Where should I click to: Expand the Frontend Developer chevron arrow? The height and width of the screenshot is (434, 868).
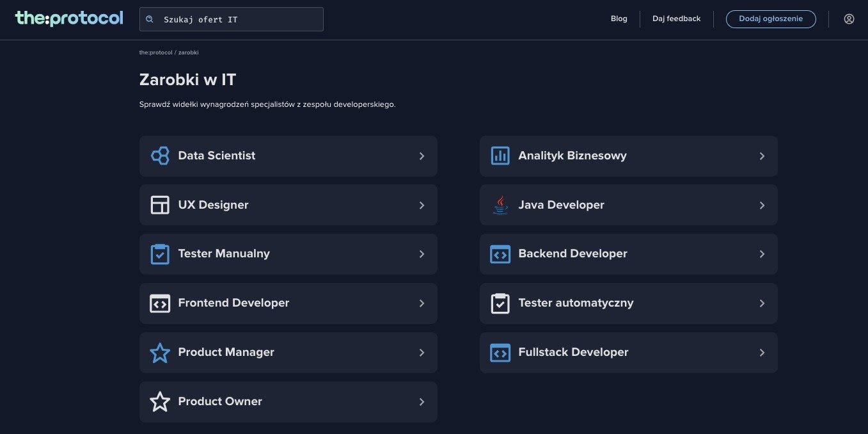[422, 303]
